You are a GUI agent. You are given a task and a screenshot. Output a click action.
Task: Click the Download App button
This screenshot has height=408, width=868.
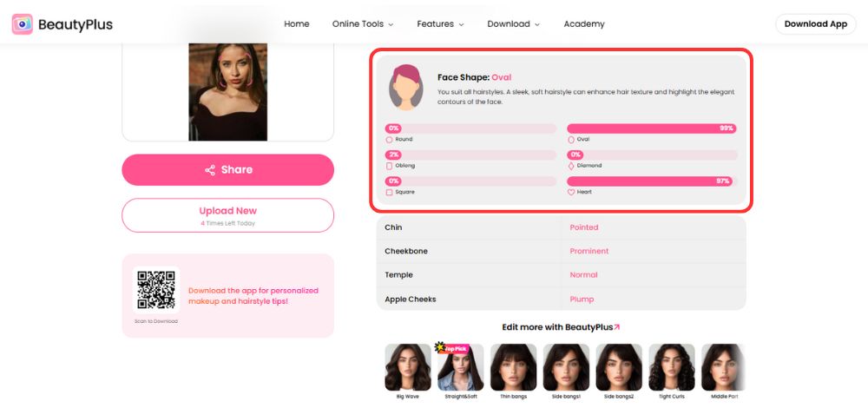pos(815,24)
